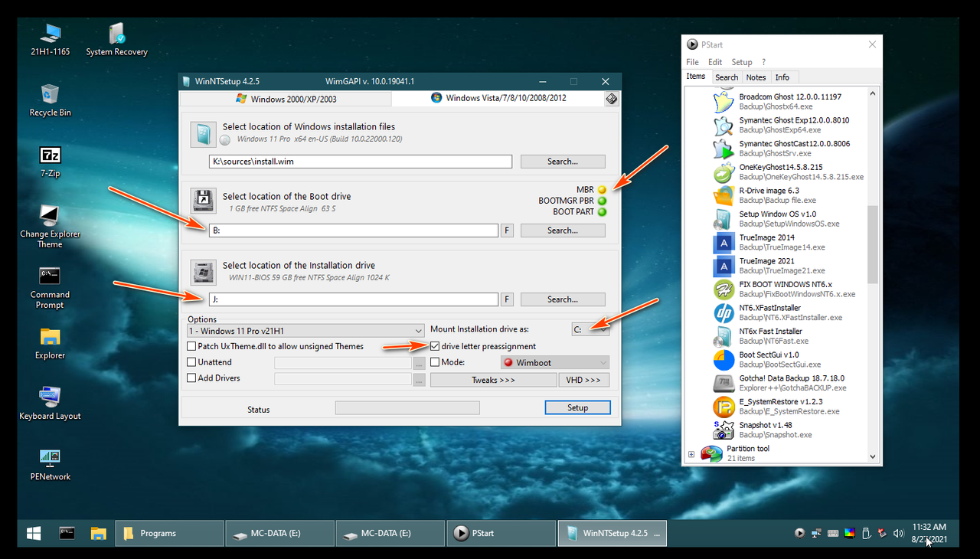Image resolution: width=980 pixels, height=559 pixels.
Task: Click Boot SectGui v1.0 icon
Action: pos(724,360)
